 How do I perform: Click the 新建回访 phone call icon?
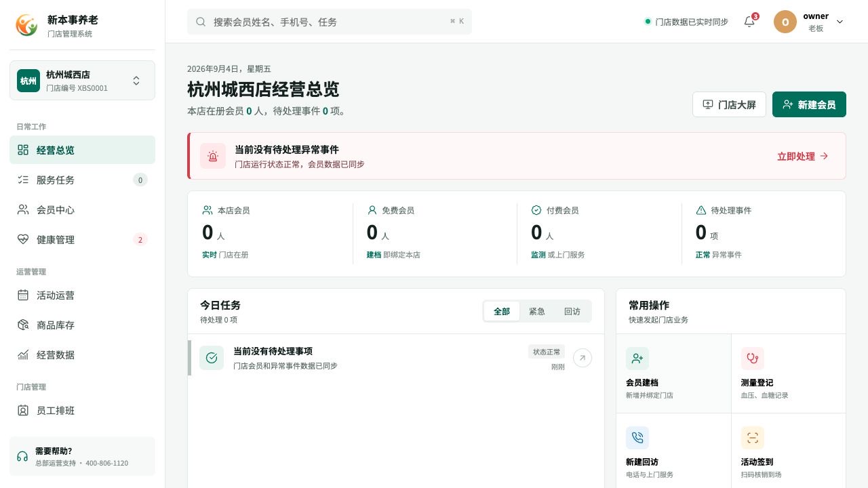coord(637,438)
